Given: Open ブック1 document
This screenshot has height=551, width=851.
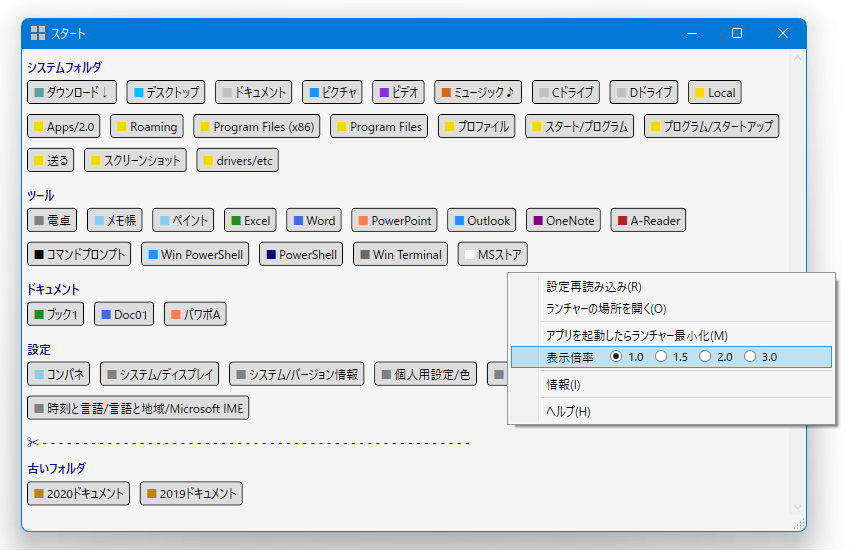Looking at the screenshot, I should point(55,314).
